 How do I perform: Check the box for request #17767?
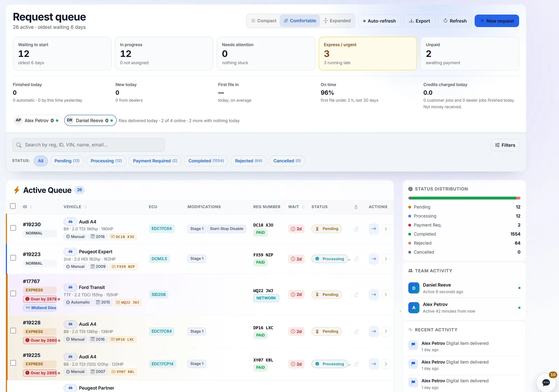tap(13, 294)
